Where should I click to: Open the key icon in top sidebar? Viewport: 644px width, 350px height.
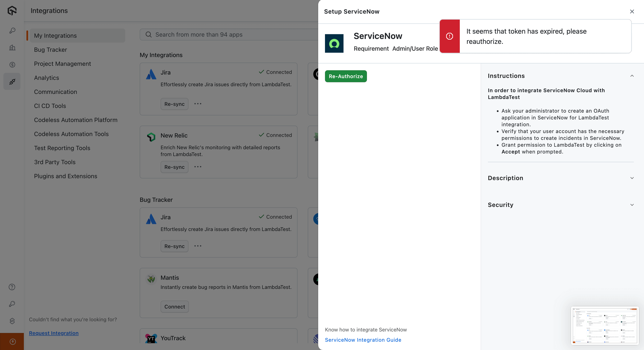12,30
